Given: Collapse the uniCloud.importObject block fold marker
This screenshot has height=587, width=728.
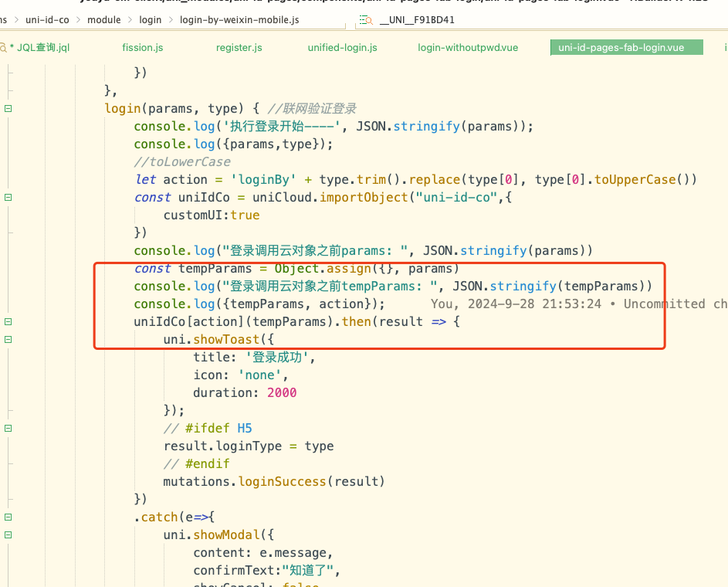Looking at the screenshot, I should click(8, 198).
